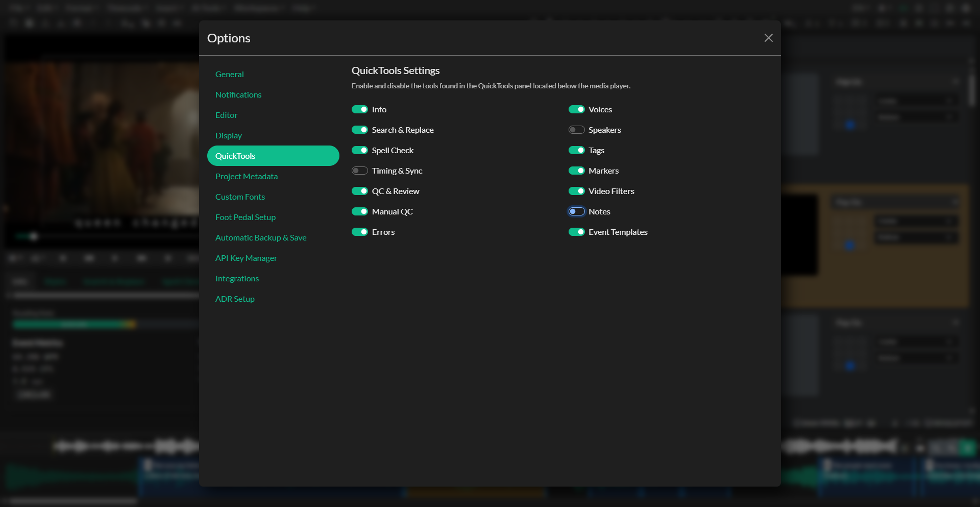The width and height of the screenshot is (980, 507).
Task: Toggle the Notes switch
Action: click(577, 211)
